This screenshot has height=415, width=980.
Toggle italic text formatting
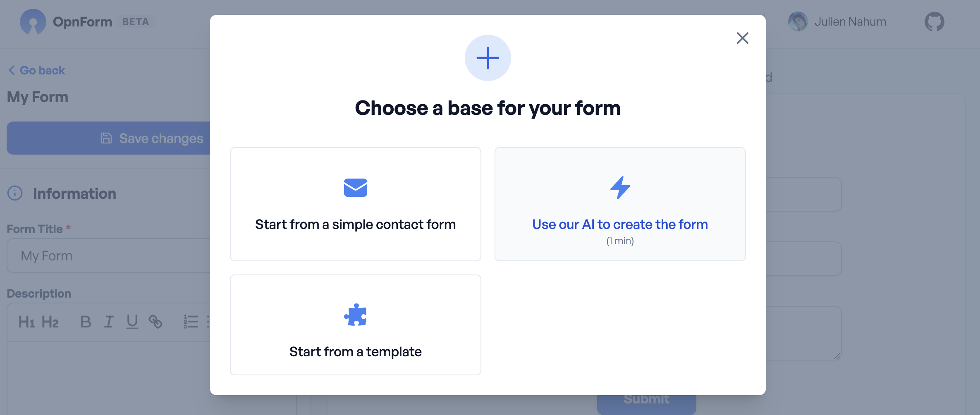click(x=109, y=322)
